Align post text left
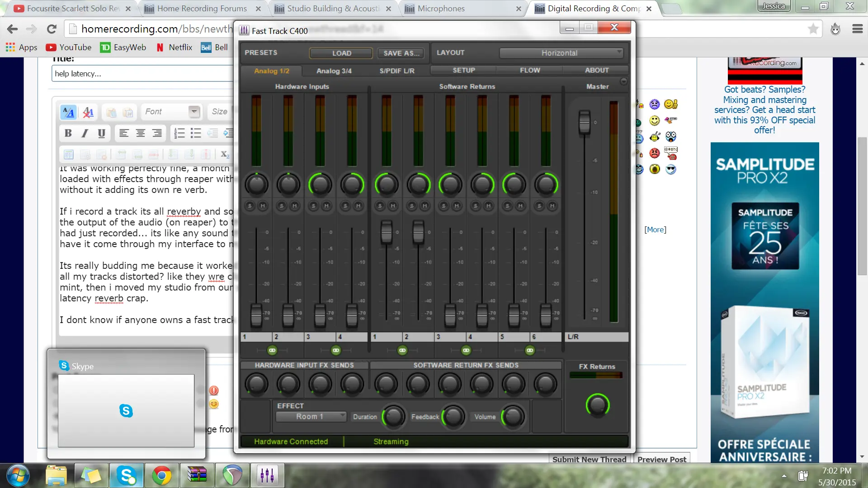Screen dimensions: 868x488 pyautogui.click(x=124, y=133)
